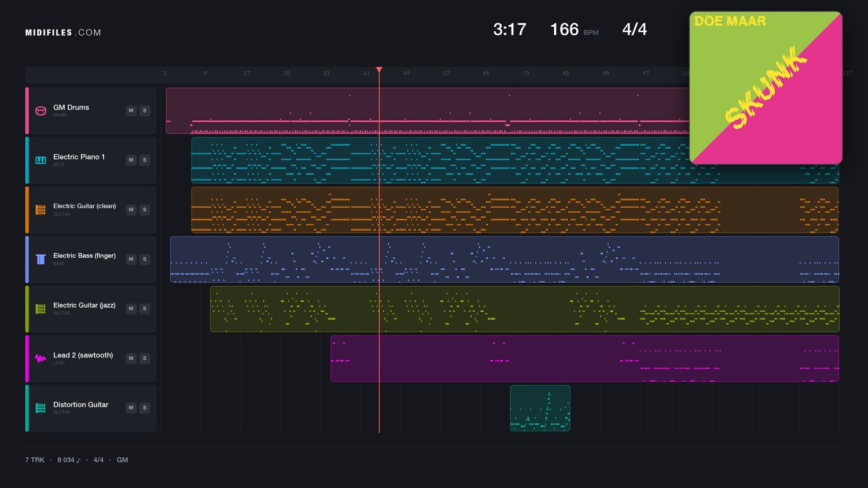Click the GM Drums drum icon
The height and width of the screenshot is (488, 868).
(41, 110)
